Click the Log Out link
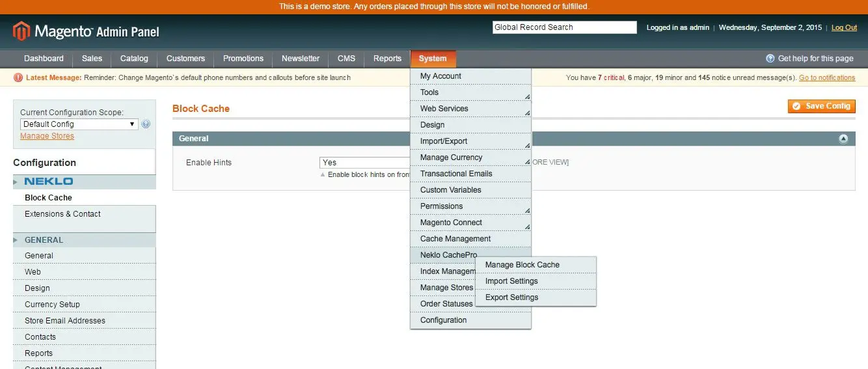This screenshot has height=369, width=868. click(x=844, y=27)
